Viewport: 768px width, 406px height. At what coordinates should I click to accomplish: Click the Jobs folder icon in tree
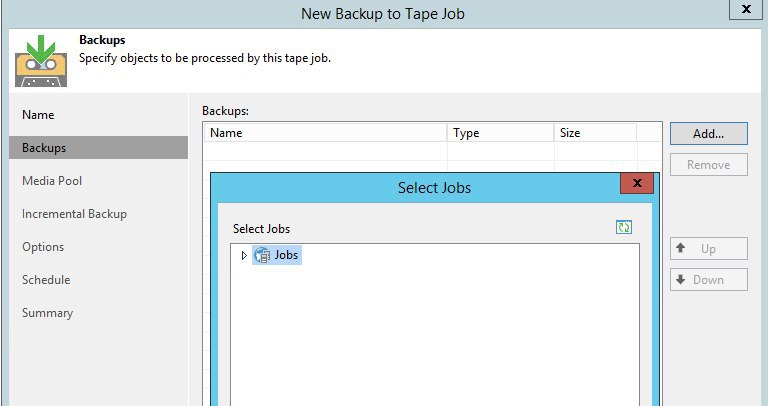pos(262,255)
